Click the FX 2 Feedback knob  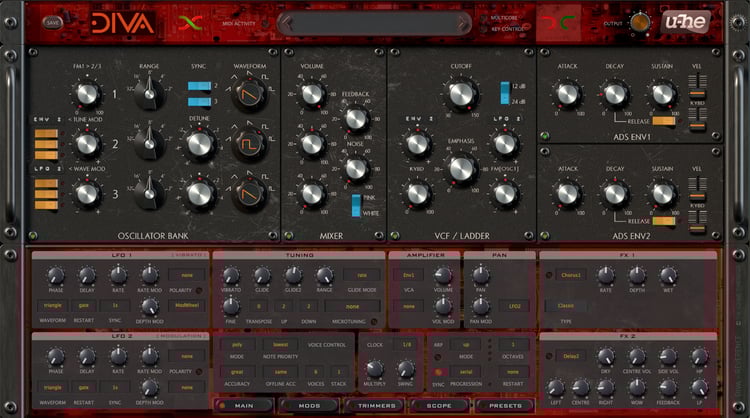coord(668,388)
